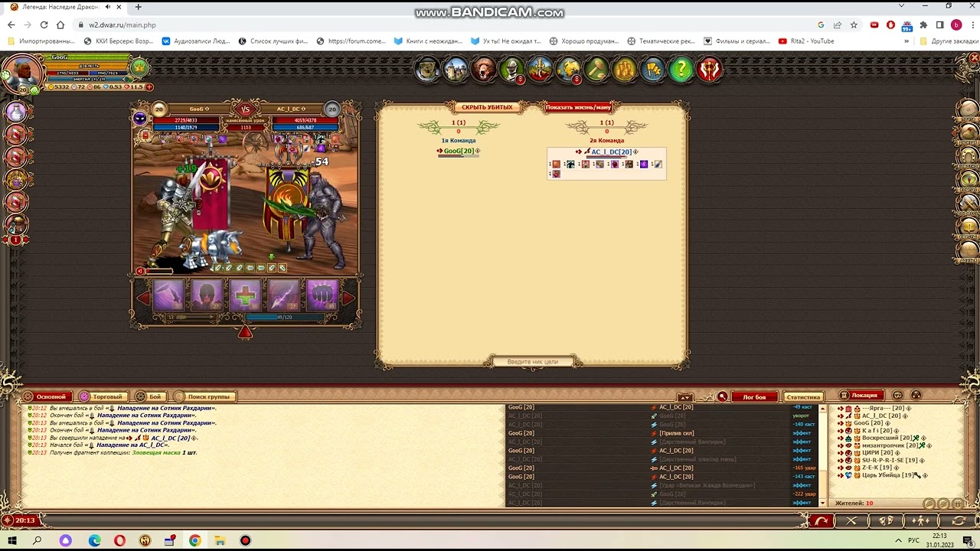
Task: Open the "Статистика" tab
Action: 803,396
